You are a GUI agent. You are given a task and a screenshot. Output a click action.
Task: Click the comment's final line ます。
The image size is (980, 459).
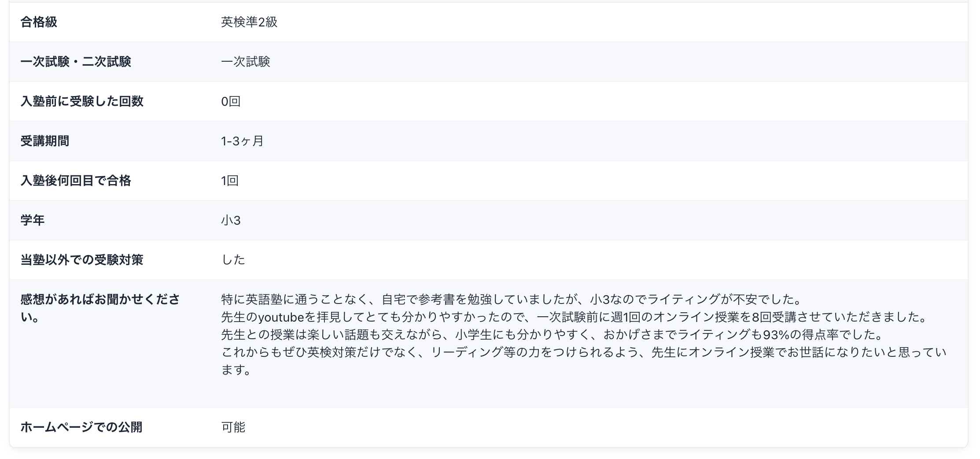(x=236, y=370)
